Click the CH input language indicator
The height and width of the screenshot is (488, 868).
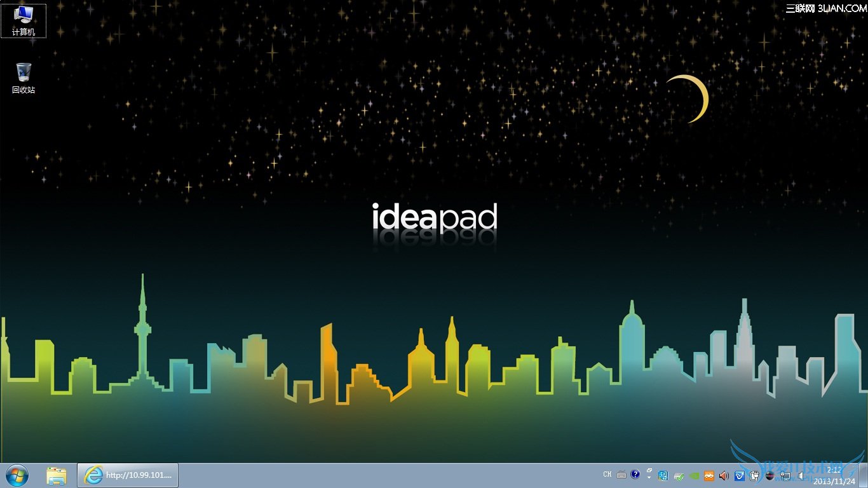tap(607, 475)
